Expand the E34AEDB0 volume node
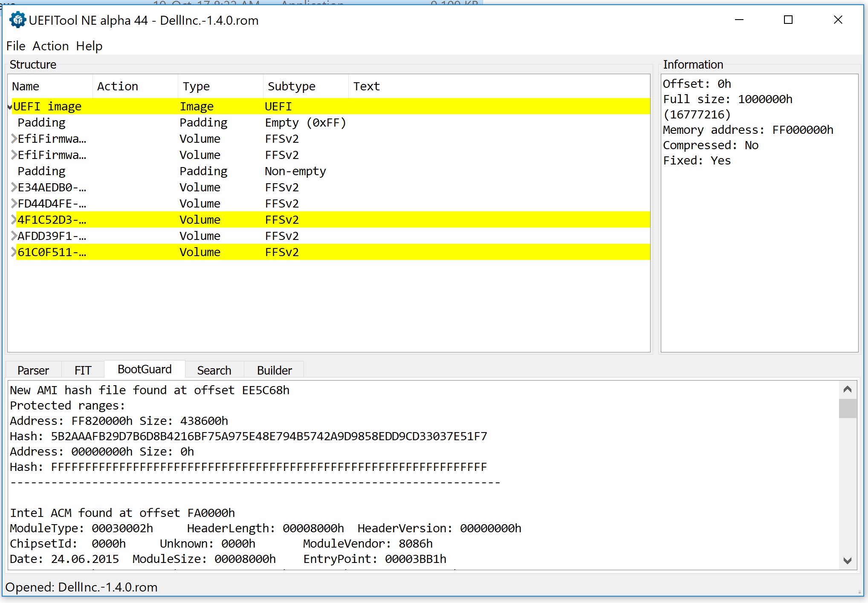868x603 pixels. (x=14, y=187)
